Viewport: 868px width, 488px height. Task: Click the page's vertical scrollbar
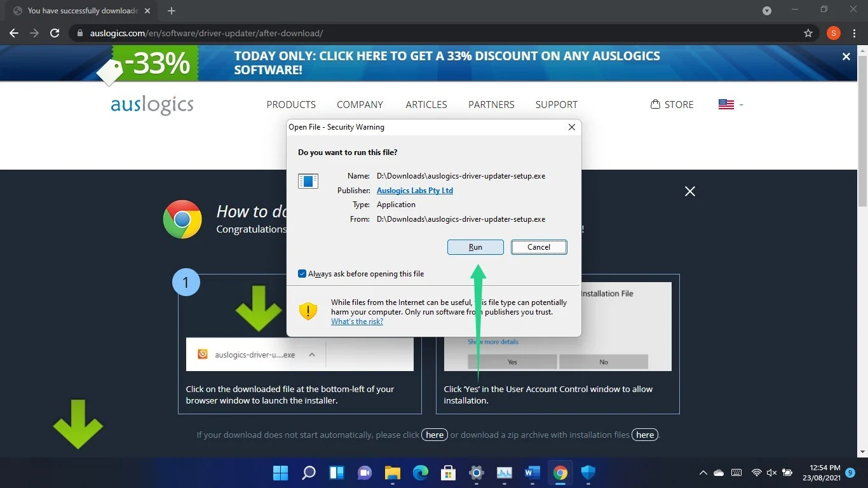(x=862, y=127)
